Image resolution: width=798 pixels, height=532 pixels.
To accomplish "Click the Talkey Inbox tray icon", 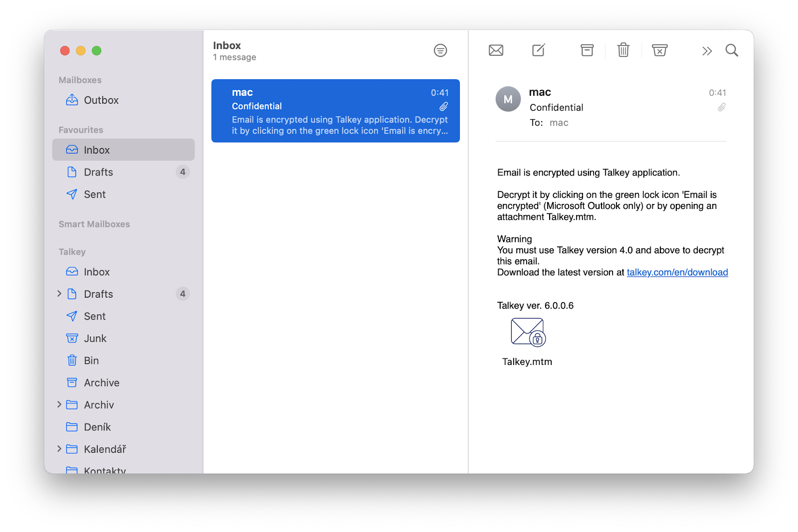I will 72,271.
